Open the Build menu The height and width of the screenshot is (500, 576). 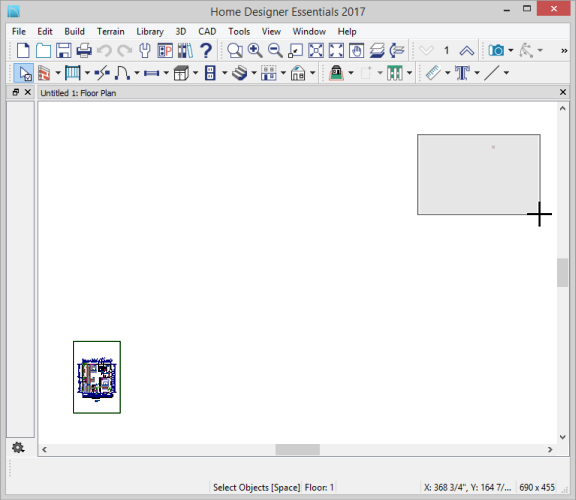pyautogui.click(x=75, y=32)
